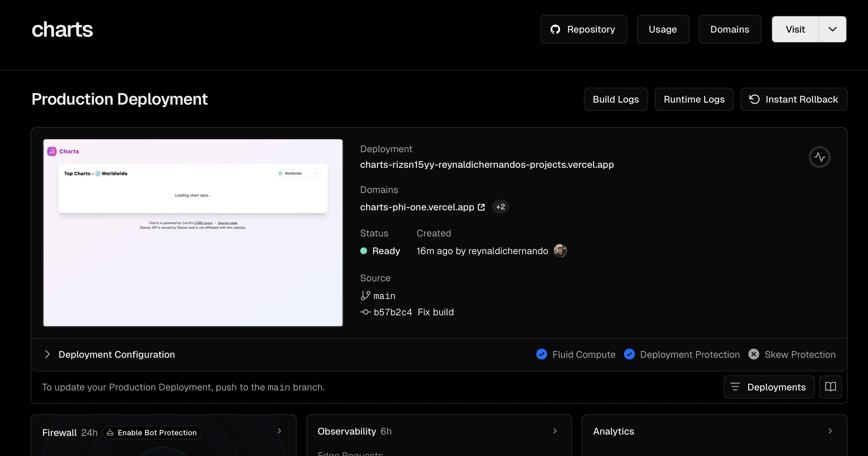
Task: Open Build Logs
Action: point(616,99)
